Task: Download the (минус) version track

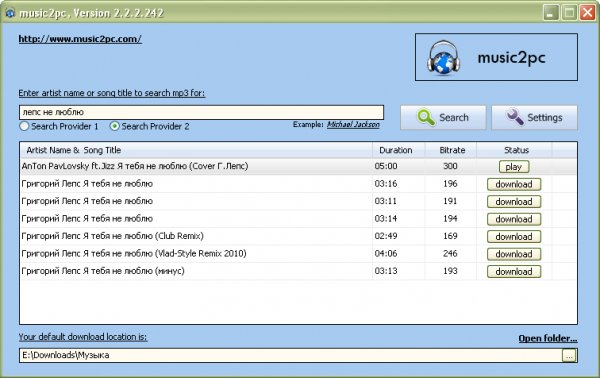Action: click(x=514, y=272)
